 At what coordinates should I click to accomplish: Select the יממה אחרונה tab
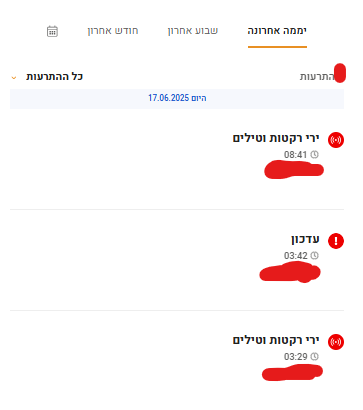coord(277,31)
